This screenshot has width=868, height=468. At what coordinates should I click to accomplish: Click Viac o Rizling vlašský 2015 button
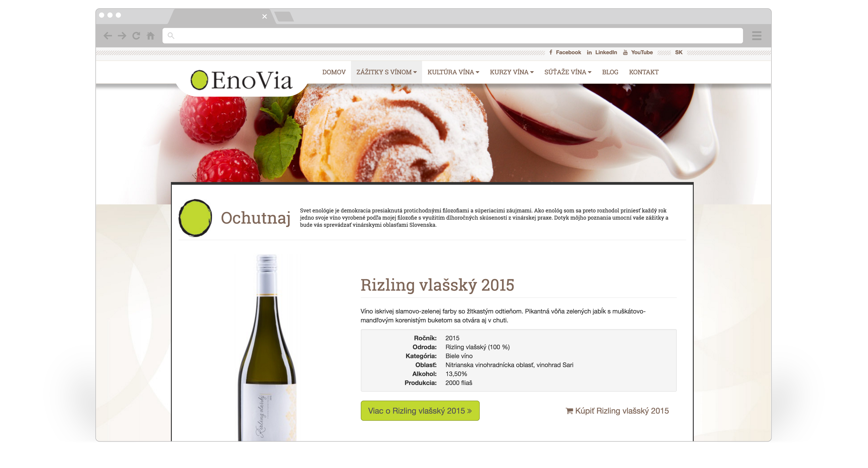click(x=420, y=411)
